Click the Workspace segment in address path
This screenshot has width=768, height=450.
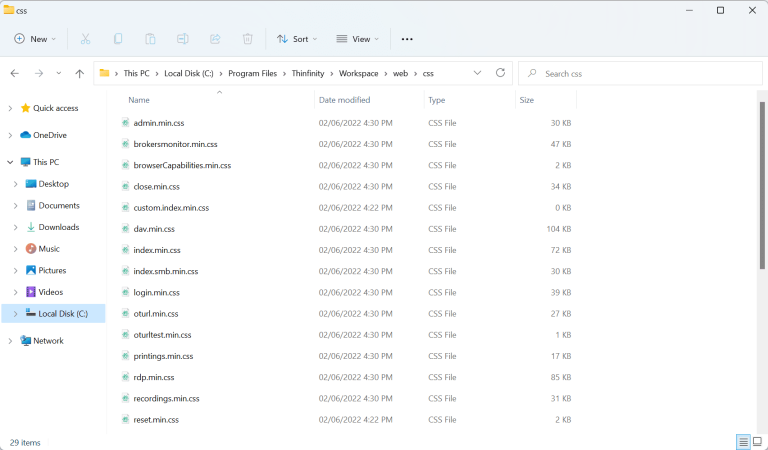pyautogui.click(x=358, y=73)
